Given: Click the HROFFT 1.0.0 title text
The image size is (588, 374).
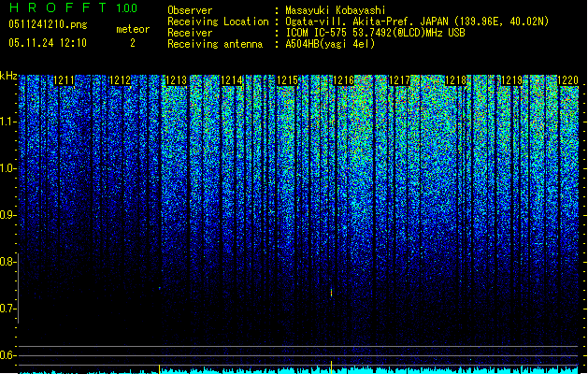Looking at the screenshot, I should (73, 7).
